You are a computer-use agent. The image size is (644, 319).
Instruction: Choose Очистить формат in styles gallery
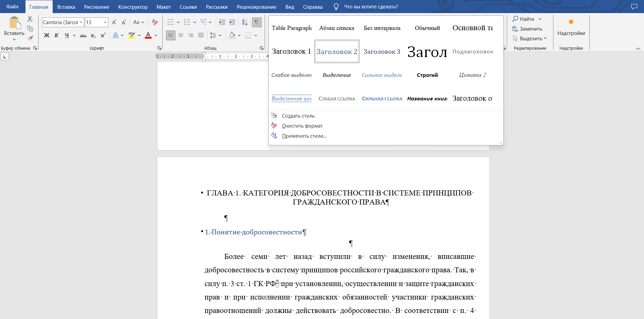pos(302,126)
